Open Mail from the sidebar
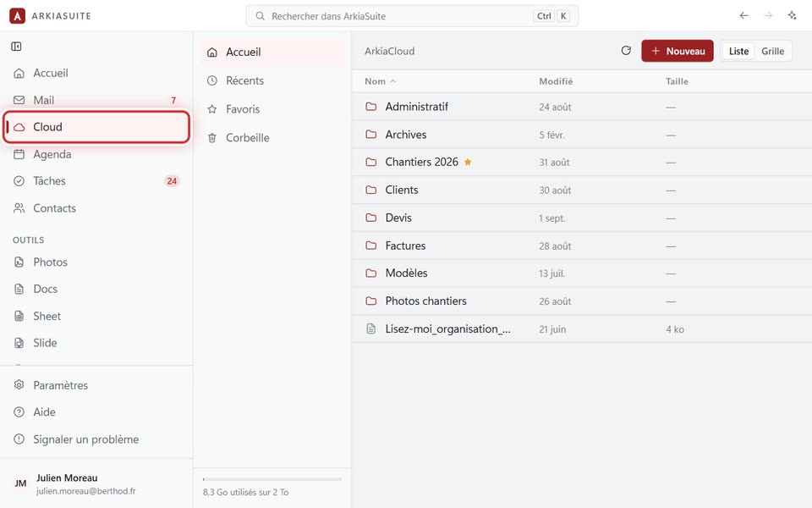 [x=96, y=100]
